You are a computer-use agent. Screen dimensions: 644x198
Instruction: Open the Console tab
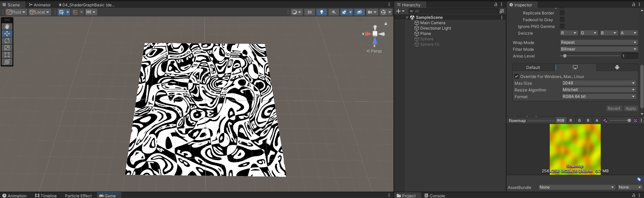pyautogui.click(x=435, y=196)
